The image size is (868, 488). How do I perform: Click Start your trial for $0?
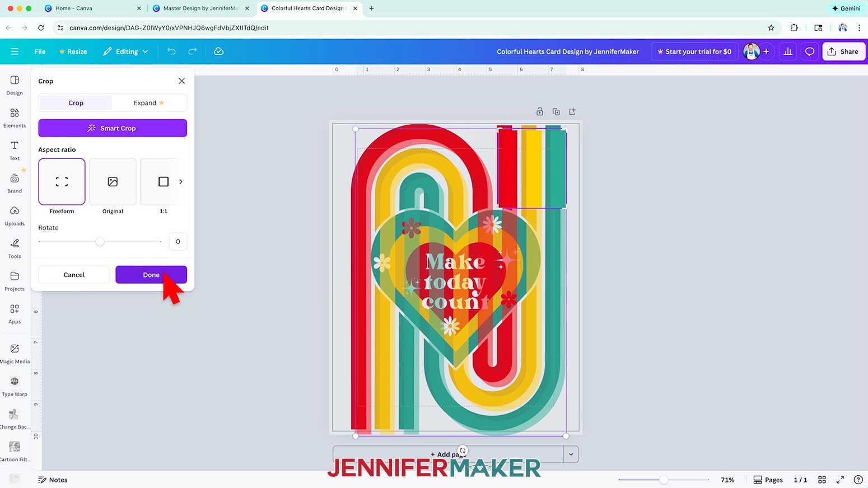(x=694, y=51)
